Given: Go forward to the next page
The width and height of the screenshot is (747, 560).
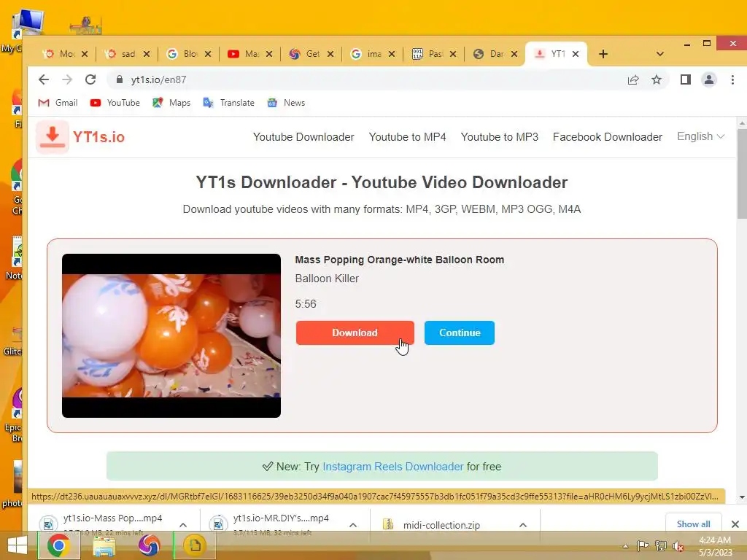Looking at the screenshot, I should pos(67,79).
